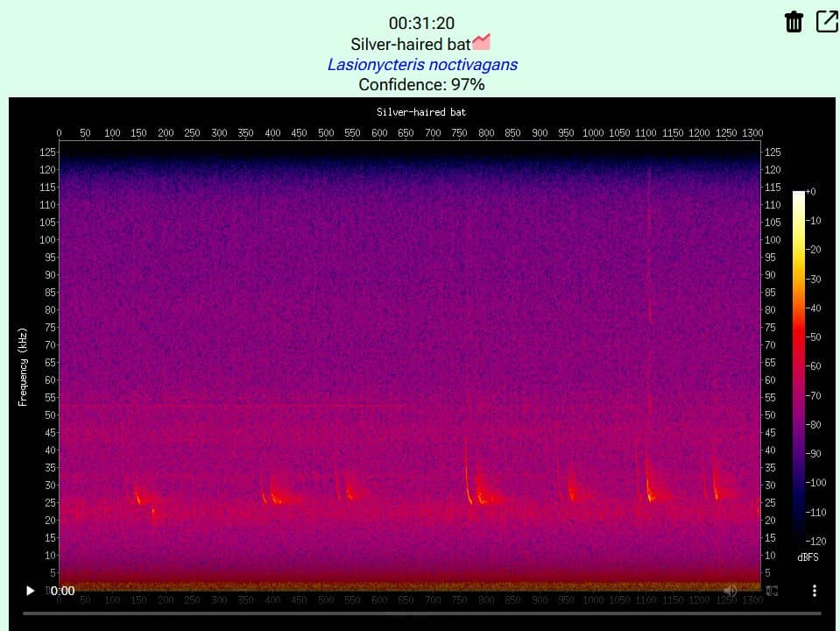Open the player's three-dot options menu
This screenshot has width=840, height=631.
click(815, 591)
